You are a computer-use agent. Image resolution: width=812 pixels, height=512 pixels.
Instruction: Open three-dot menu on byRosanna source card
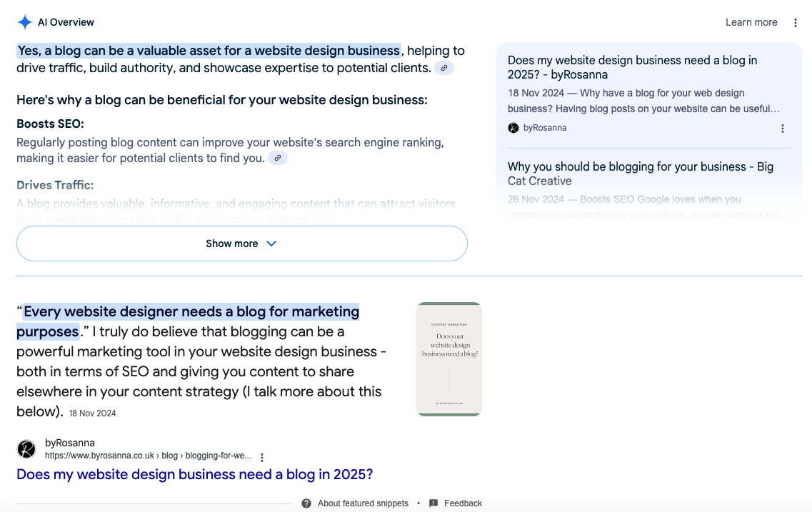pos(783,129)
